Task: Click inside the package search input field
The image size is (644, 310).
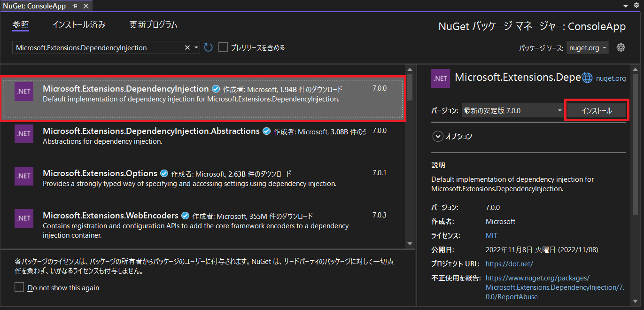Action: 99,47
